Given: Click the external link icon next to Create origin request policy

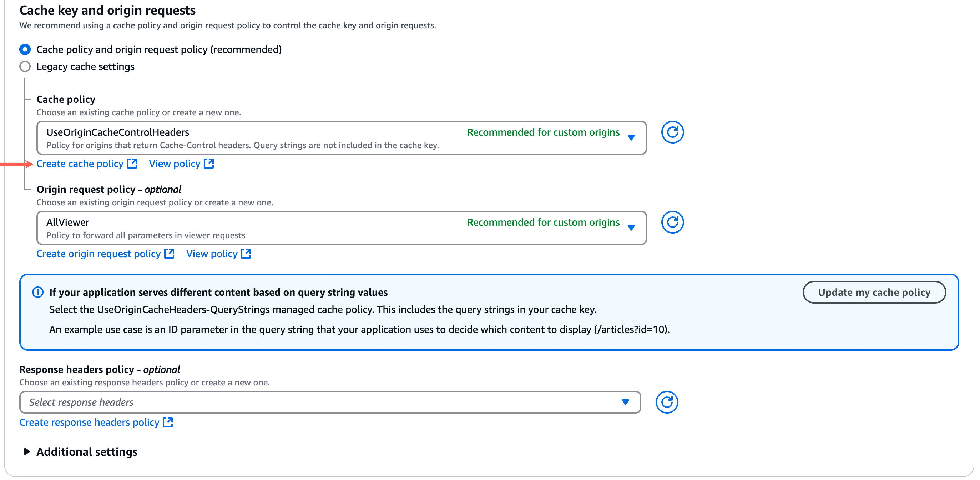Looking at the screenshot, I should point(170,253).
